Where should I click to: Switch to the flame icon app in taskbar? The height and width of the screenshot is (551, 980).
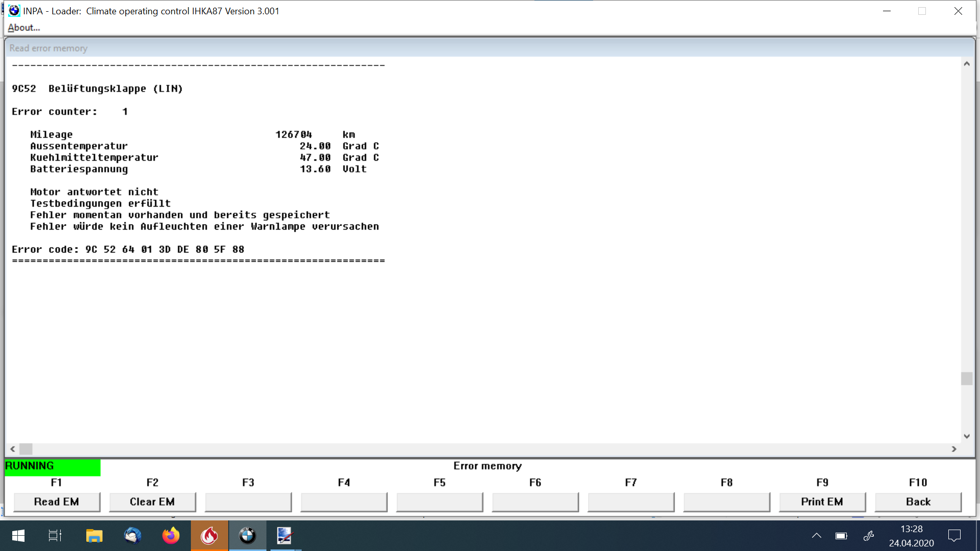(x=209, y=536)
